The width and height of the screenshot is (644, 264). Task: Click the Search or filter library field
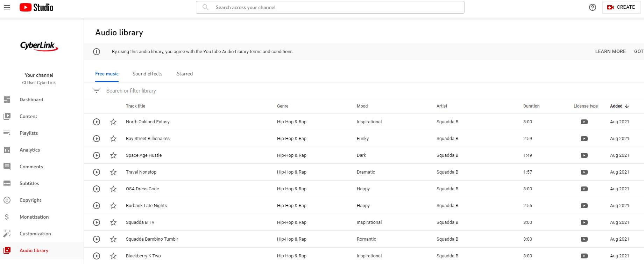tap(374, 91)
